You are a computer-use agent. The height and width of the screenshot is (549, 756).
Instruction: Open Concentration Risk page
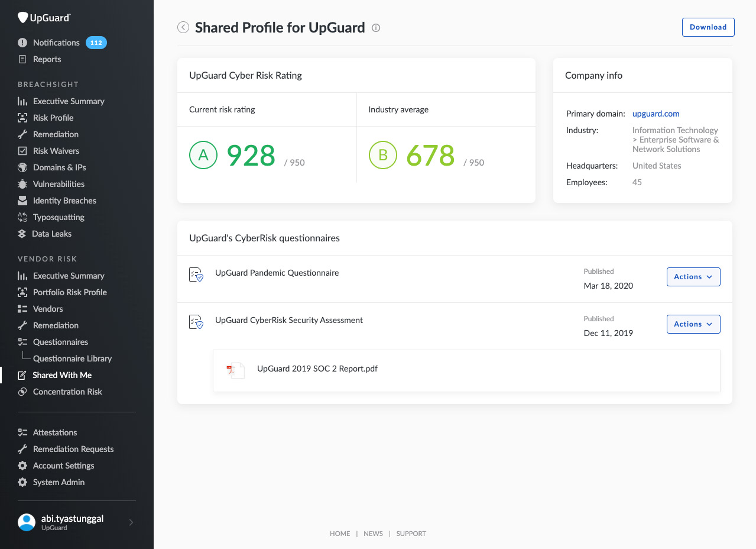click(x=67, y=392)
